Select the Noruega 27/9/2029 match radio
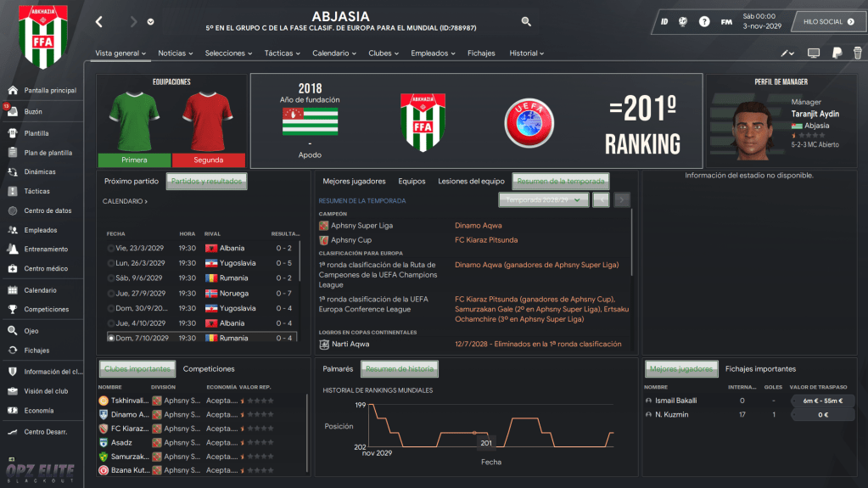 tap(110, 294)
